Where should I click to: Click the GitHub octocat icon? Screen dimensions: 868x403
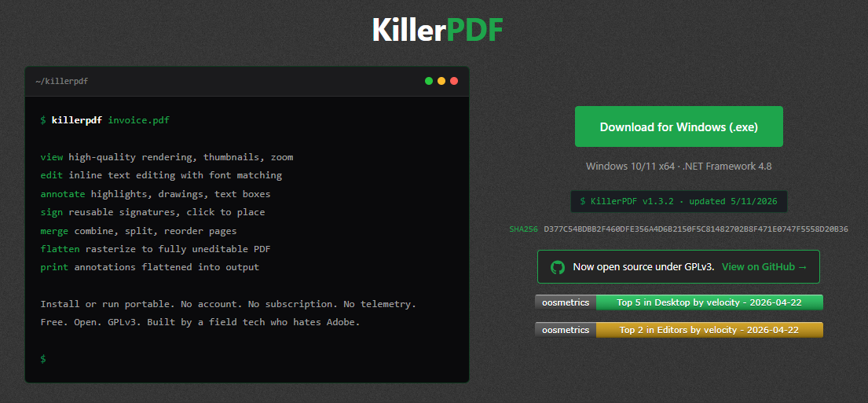558,267
